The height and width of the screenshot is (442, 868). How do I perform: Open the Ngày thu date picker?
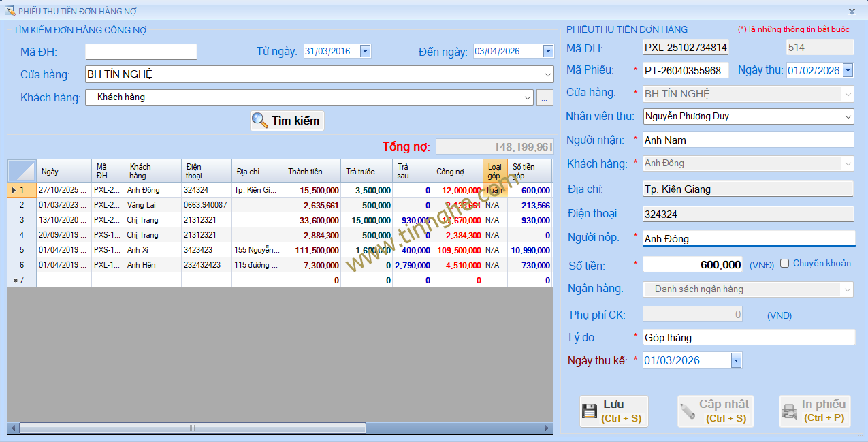848,70
